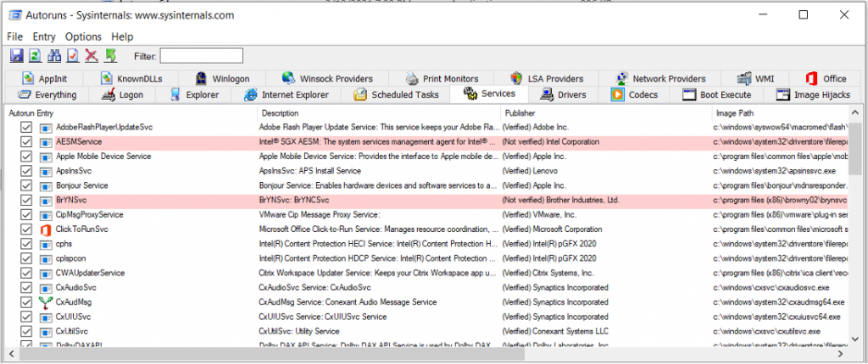Switch to the Logon tab
Screen dimensions: 868x364
point(122,95)
